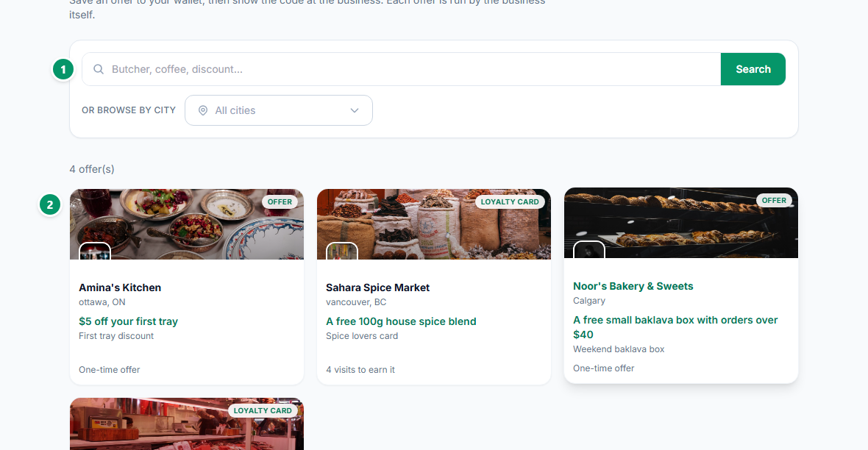Click the OFFER badge on Amina's Kitchen card
The height and width of the screenshot is (450, 868).
point(280,202)
